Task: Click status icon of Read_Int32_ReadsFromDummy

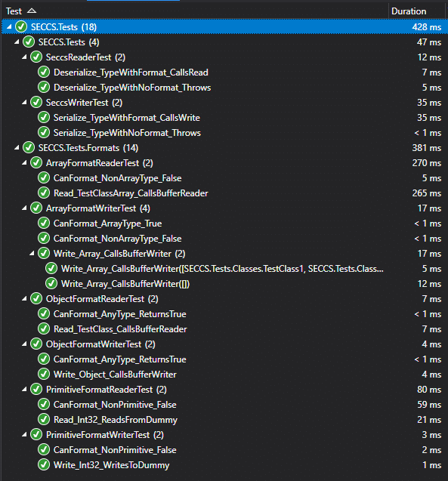Action: pyautogui.click(x=44, y=419)
